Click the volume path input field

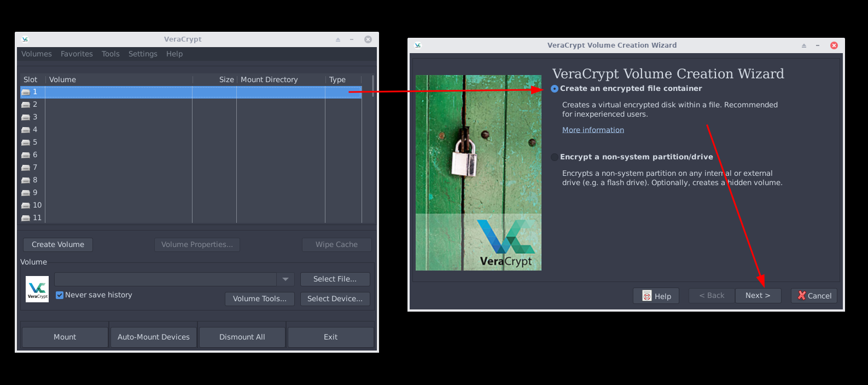165,279
